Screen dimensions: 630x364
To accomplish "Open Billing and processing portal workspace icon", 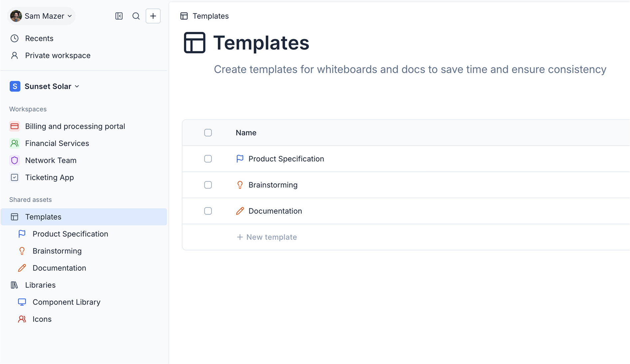I will 14,126.
